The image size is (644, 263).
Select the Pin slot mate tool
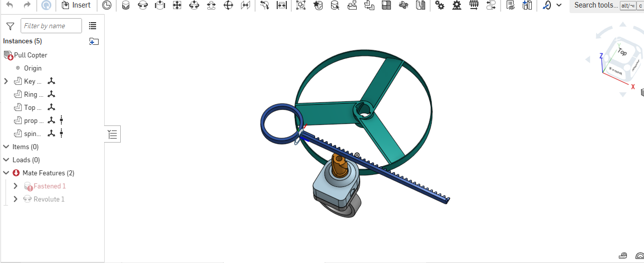click(x=211, y=5)
